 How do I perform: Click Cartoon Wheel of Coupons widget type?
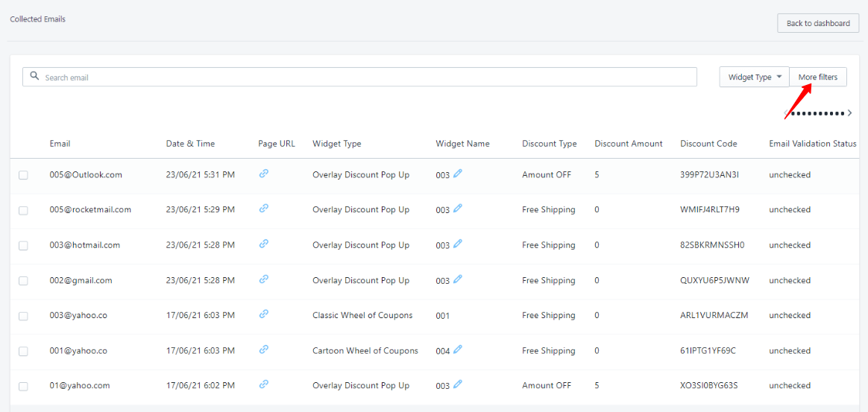[x=365, y=351]
